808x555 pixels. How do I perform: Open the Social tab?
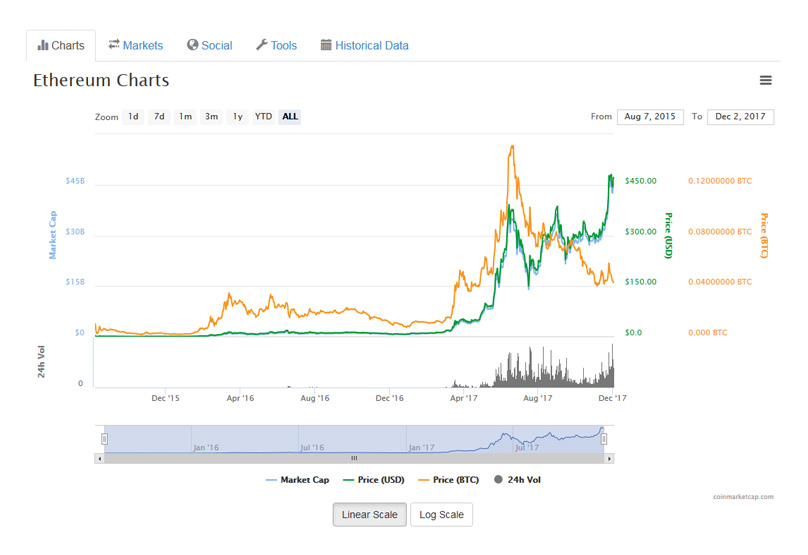210,45
